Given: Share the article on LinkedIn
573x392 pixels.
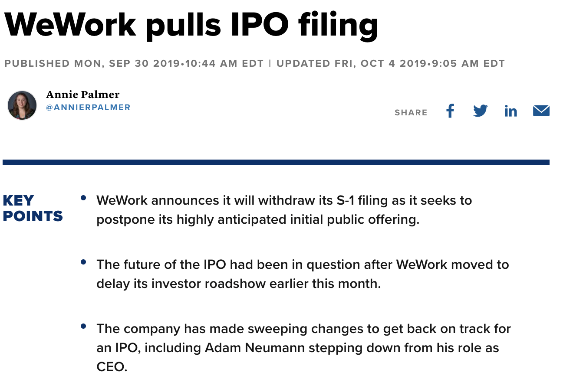Looking at the screenshot, I should click(510, 111).
